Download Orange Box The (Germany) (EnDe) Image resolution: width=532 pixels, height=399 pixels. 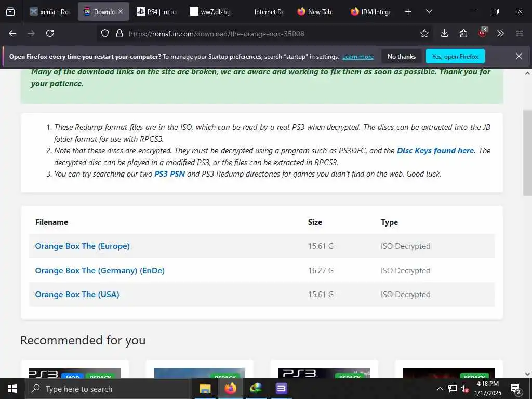click(100, 270)
